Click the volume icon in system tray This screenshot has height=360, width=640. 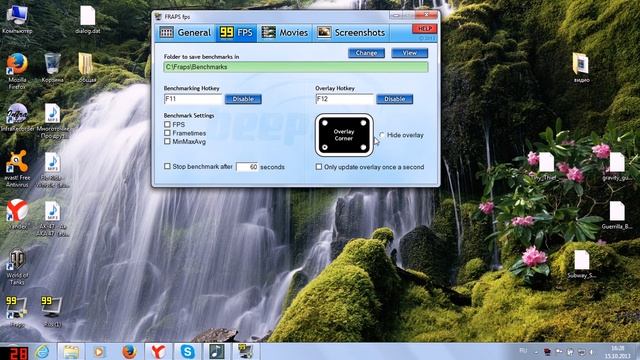[x=591, y=352]
